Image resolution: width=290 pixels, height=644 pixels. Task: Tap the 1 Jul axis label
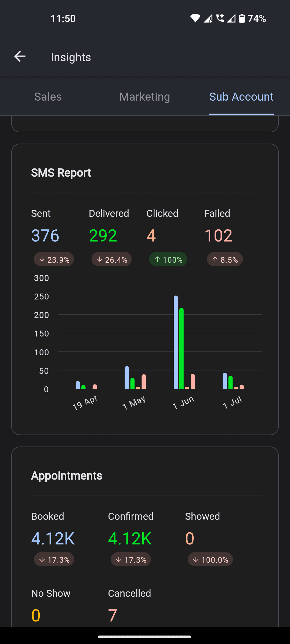coord(232,402)
